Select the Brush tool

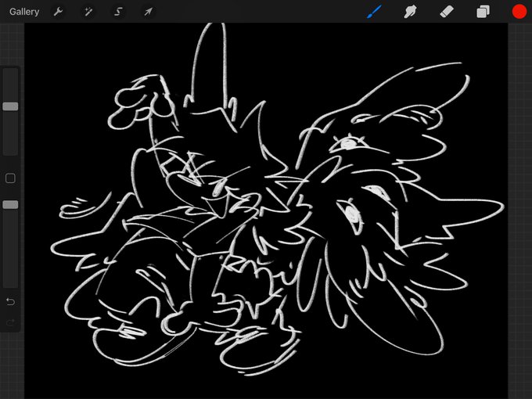coord(374,12)
